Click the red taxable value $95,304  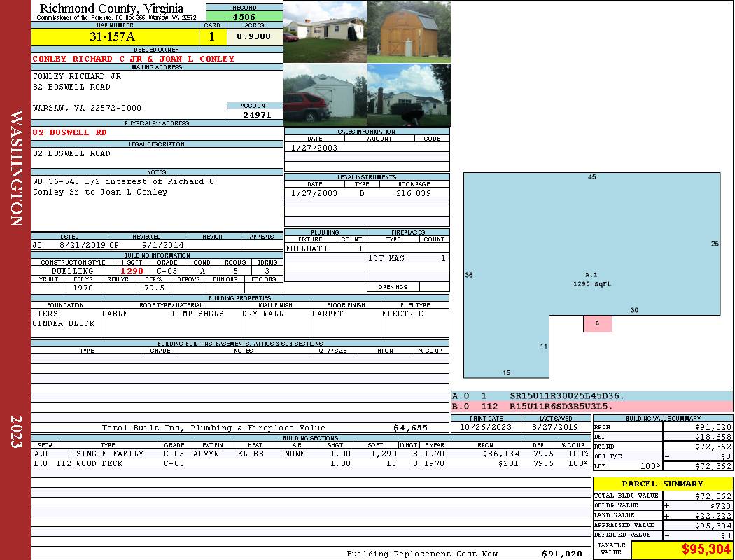click(682, 549)
